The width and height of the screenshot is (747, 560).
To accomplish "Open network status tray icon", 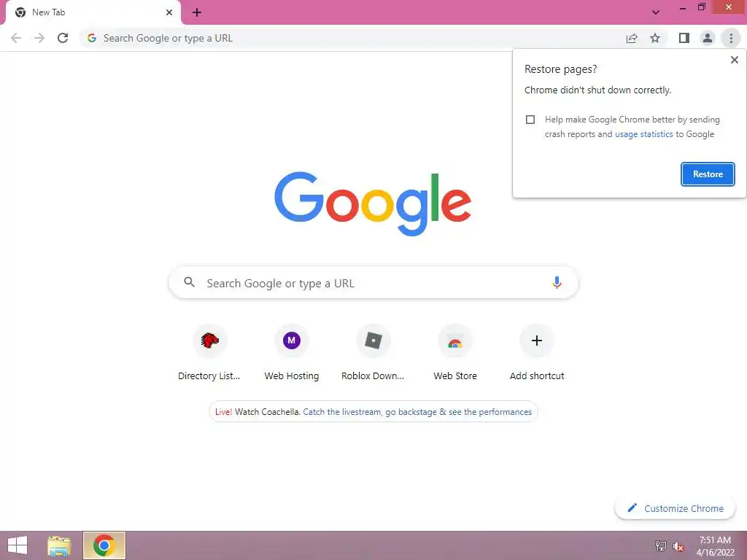I will tap(661, 546).
